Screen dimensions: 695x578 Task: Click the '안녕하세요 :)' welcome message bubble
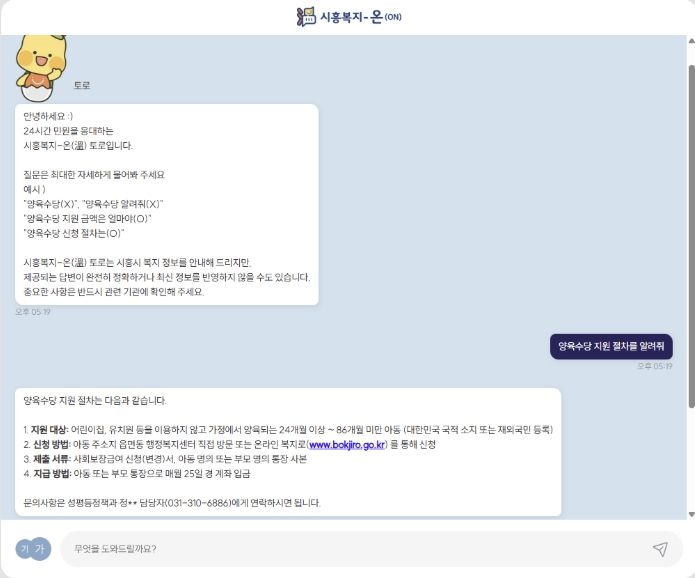pos(167,204)
